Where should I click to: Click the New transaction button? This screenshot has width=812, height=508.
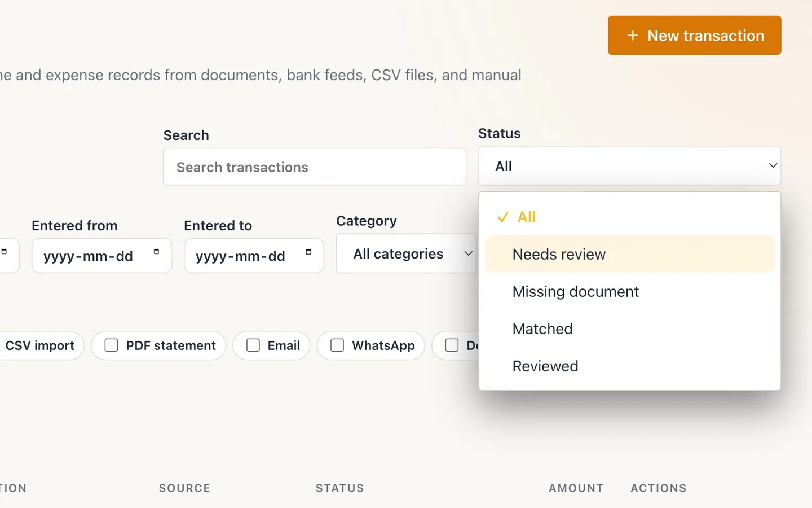(694, 36)
